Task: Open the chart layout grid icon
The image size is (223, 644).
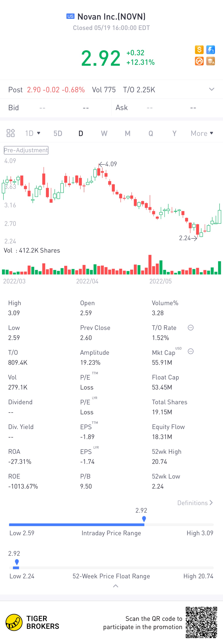Action: pyautogui.click(x=11, y=133)
